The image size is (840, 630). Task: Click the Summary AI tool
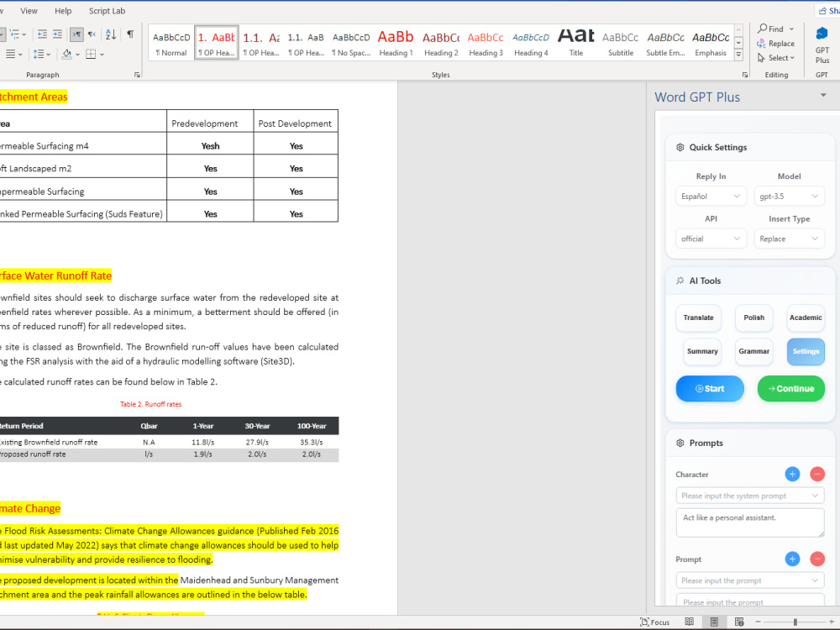coord(702,351)
